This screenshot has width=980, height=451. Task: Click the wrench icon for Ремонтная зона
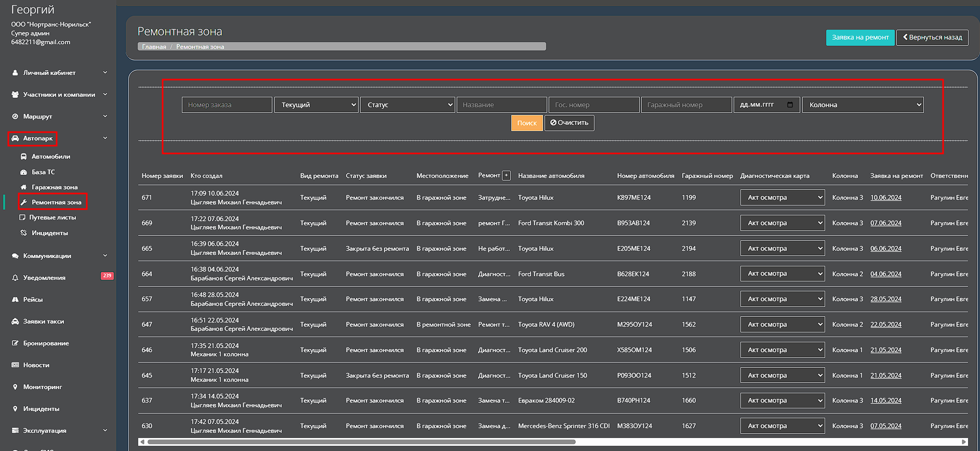[23, 202]
